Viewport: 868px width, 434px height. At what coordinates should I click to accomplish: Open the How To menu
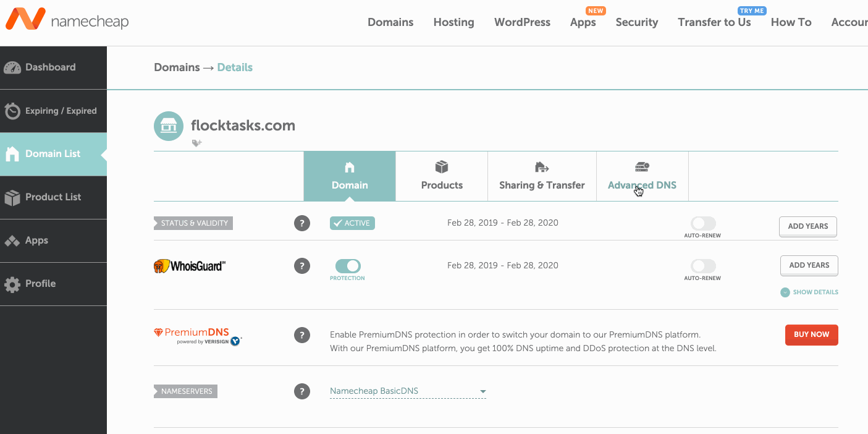coord(791,22)
